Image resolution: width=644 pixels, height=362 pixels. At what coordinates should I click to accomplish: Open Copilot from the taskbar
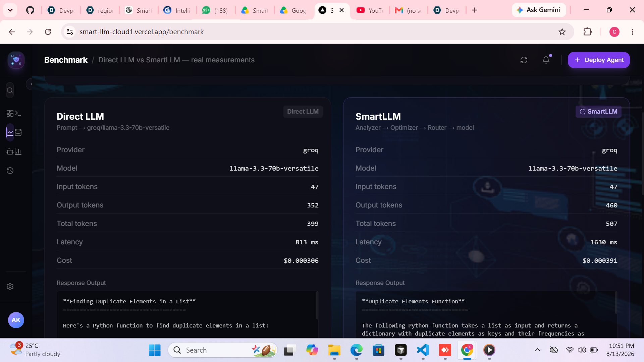coord(312,350)
